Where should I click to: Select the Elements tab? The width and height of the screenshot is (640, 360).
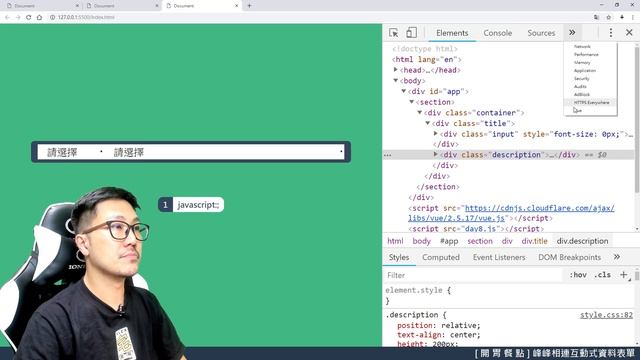point(452,33)
